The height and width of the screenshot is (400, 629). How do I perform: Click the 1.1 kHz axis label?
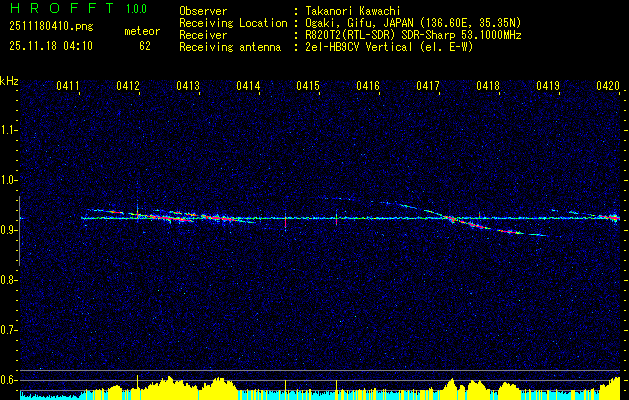[7, 130]
